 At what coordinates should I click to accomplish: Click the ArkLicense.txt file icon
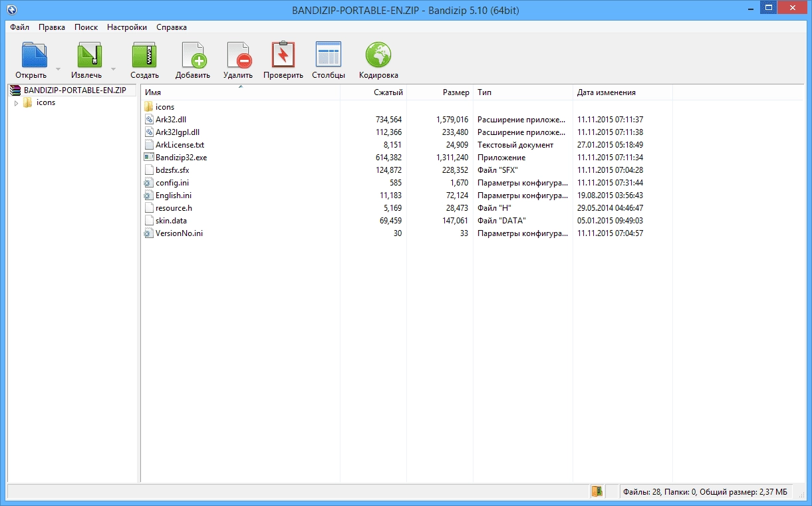(149, 145)
